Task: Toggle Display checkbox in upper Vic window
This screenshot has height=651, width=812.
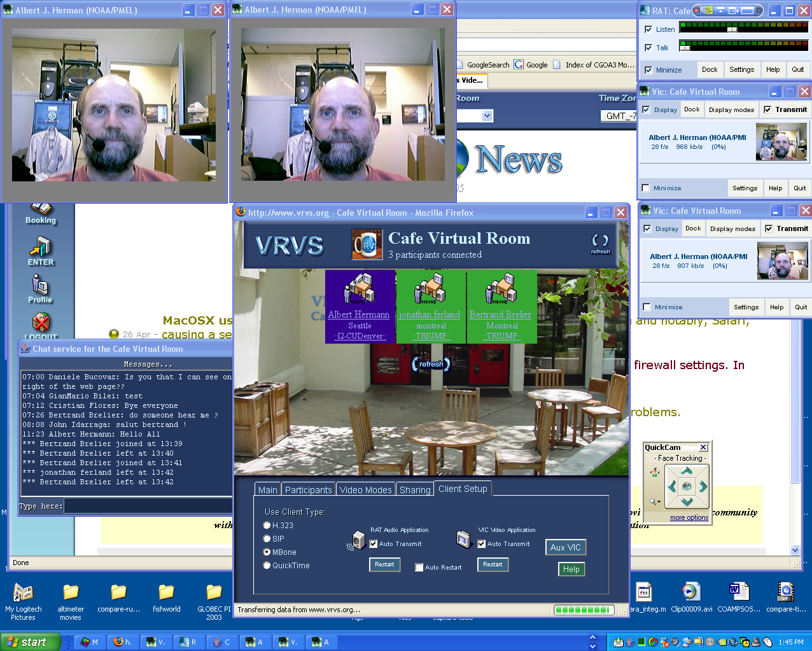Action: tap(647, 109)
